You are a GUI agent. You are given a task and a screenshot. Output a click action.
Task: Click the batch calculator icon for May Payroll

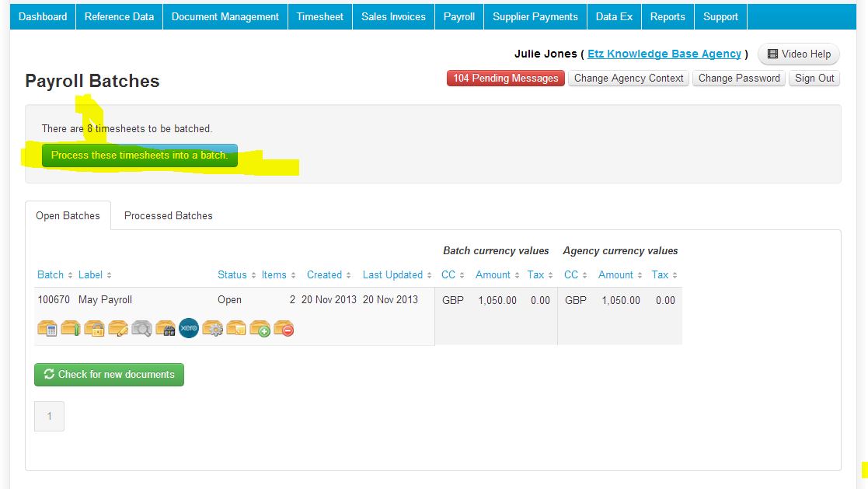click(x=47, y=328)
